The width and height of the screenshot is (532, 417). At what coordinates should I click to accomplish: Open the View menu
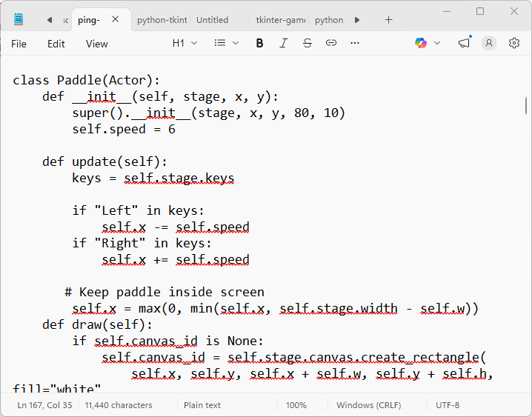coord(97,44)
